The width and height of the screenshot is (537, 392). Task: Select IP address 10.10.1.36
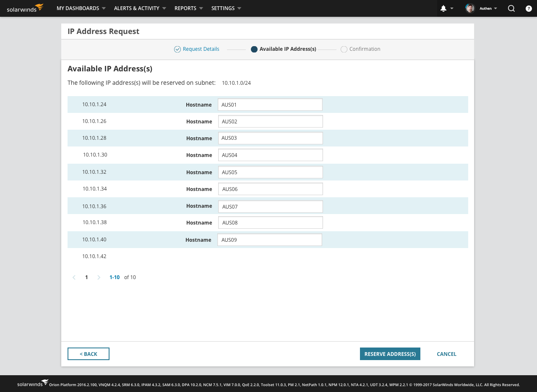[x=94, y=206]
